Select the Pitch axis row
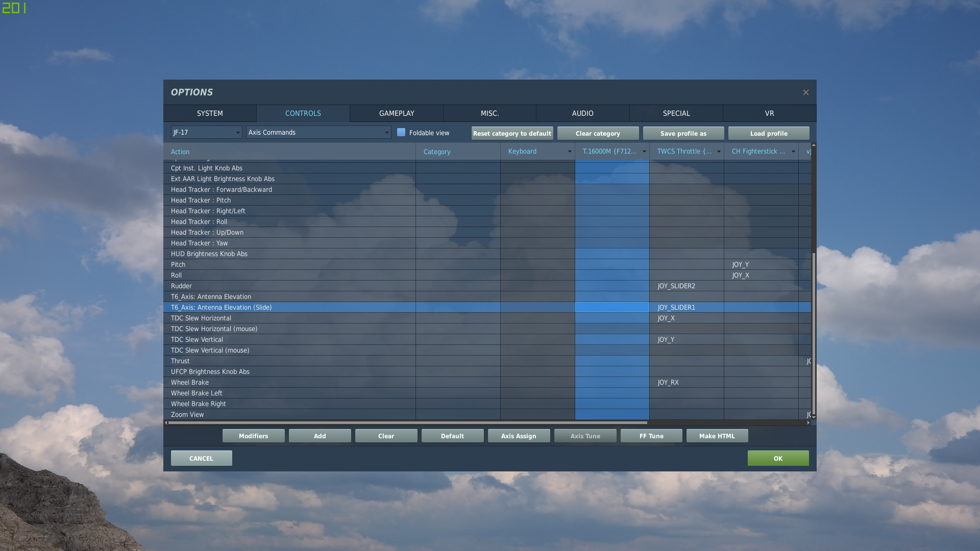 click(487, 264)
